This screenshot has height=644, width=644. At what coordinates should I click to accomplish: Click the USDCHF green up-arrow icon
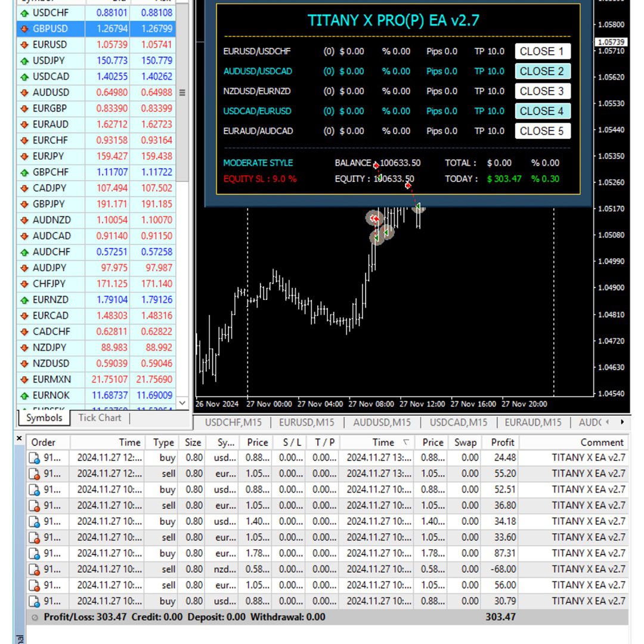(x=24, y=13)
